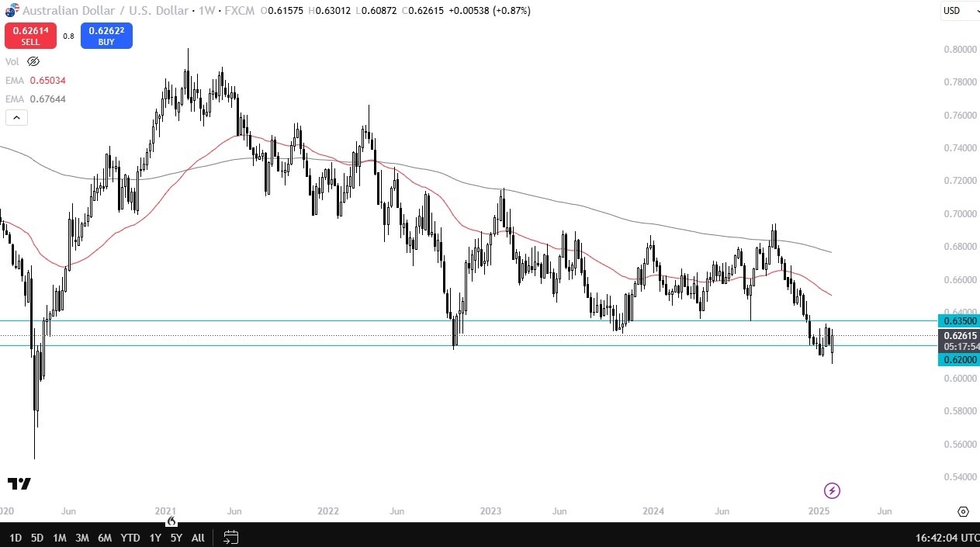Screen dimensions: 980x547
Task: Switch chart range to All
Action: click(198, 537)
